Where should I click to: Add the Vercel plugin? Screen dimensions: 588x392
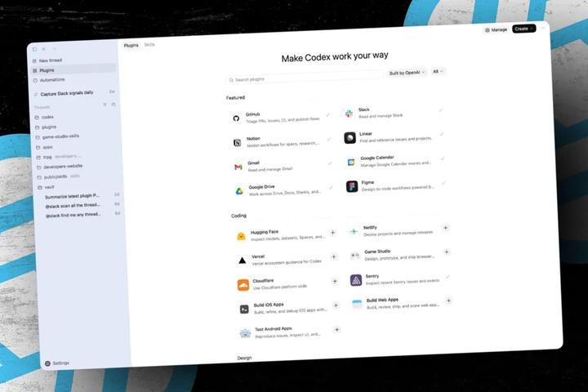334,256
